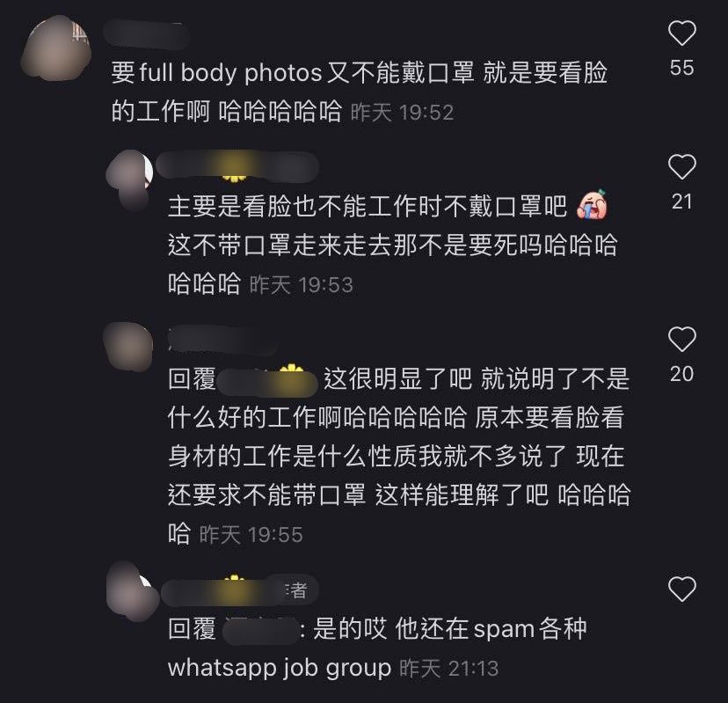Select reply text mentioning whatsapp job group
728x703 pixels.
(x=377, y=648)
